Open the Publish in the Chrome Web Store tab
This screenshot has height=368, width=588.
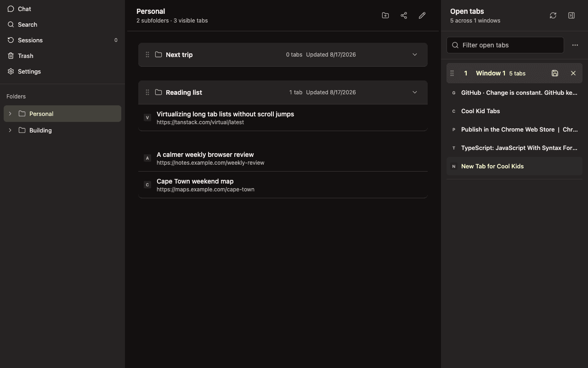pyautogui.click(x=514, y=129)
